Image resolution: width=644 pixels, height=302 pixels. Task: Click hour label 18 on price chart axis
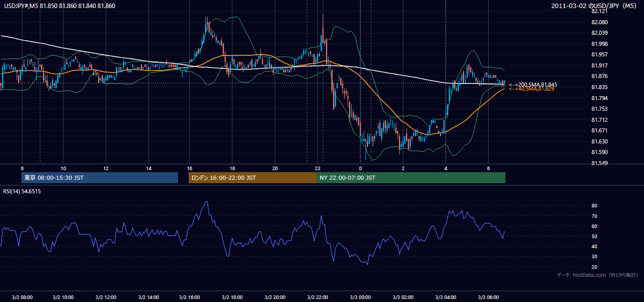(232, 168)
